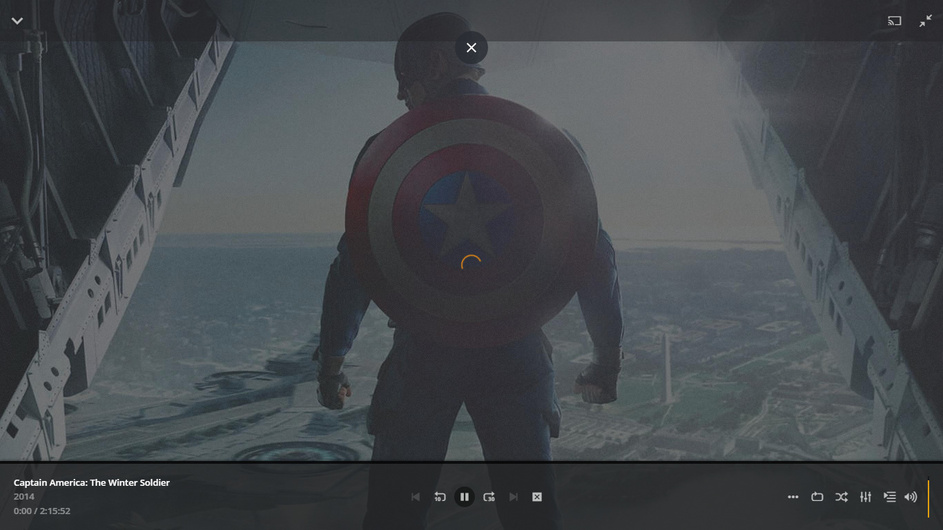Open the more options ellipsis menu
Image resolution: width=943 pixels, height=530 pixels.
793,497
